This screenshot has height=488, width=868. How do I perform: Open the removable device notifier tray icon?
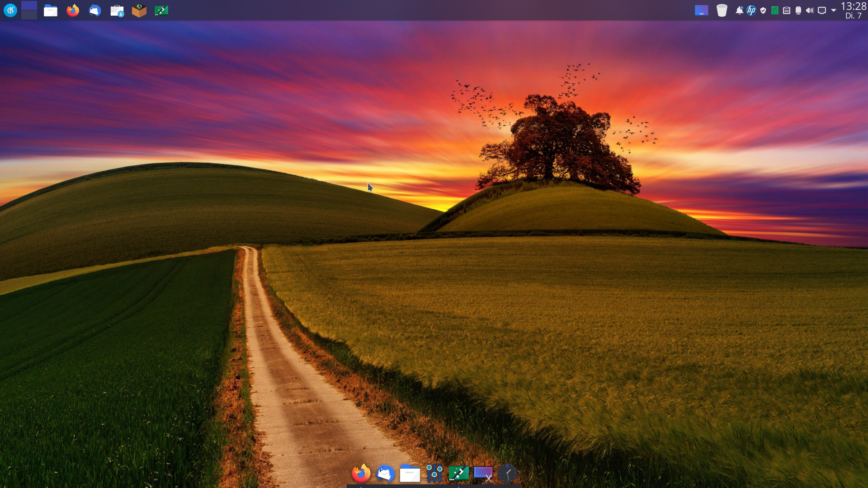798,10
